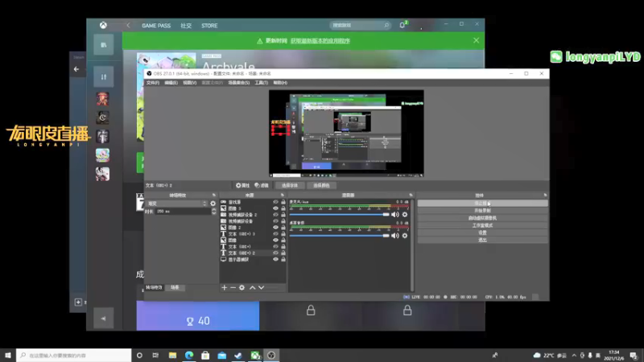644x362 pixels.
Task: Click the Xbox logo in Xbox app
Action: tap(104, 25)
